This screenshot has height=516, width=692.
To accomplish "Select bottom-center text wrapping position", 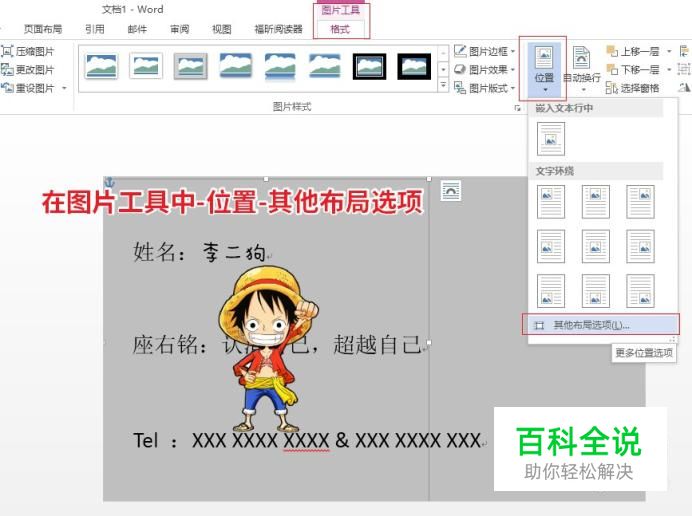I will click(x=595, y=291).
